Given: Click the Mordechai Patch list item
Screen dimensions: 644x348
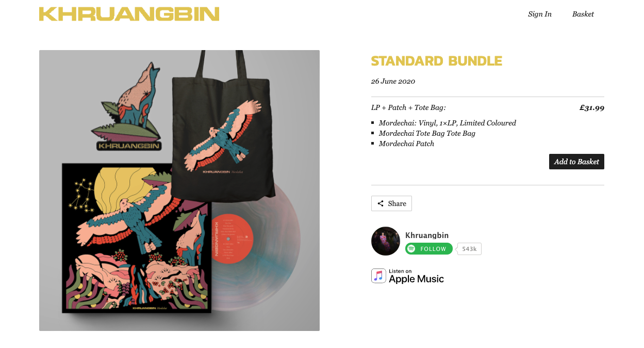Looking at the screenshot, I should pos(406,144).
